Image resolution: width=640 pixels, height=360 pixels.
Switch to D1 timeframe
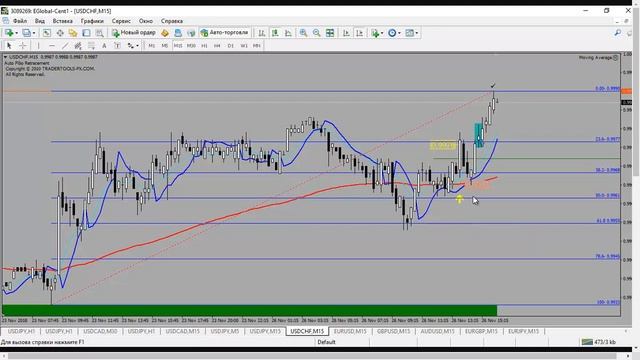click(231, 46)
